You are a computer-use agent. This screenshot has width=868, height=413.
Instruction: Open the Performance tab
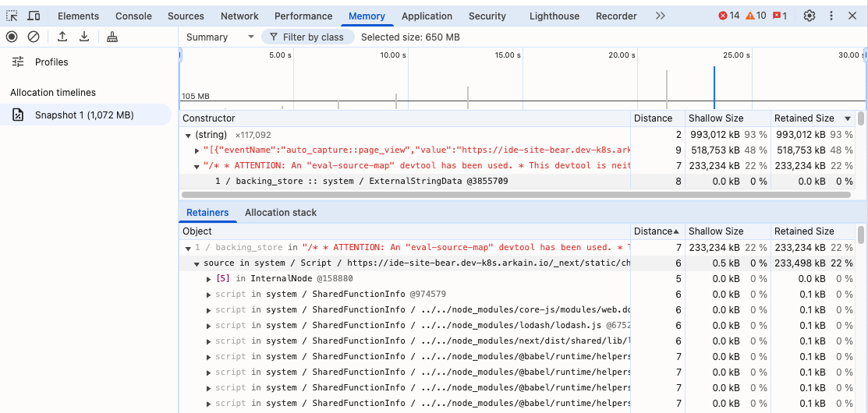pos(303,16)
